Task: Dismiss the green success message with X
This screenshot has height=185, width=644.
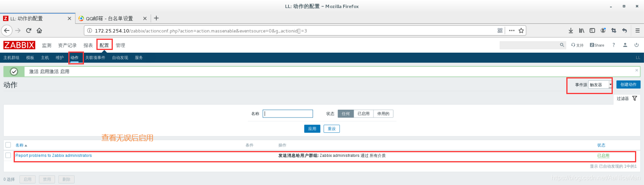Action: click(x=637, y=70)
